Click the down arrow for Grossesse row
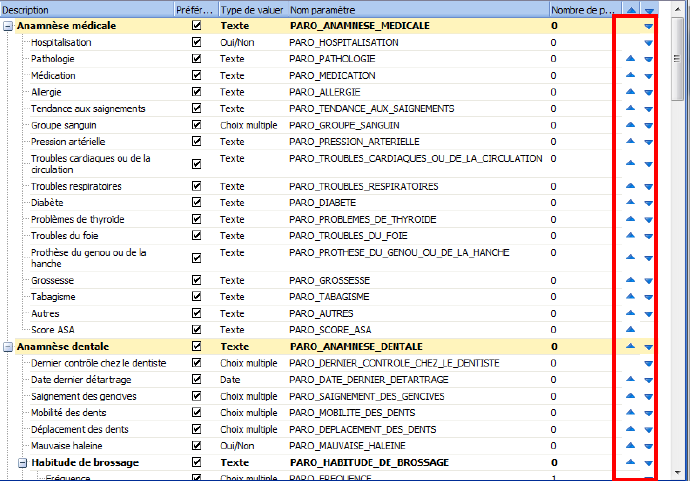The image size is (690, 481). 649,281
